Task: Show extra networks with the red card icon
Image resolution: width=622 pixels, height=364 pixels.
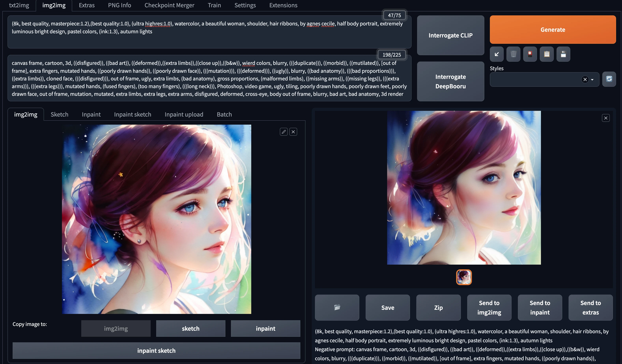Action: tap(530, 54)
